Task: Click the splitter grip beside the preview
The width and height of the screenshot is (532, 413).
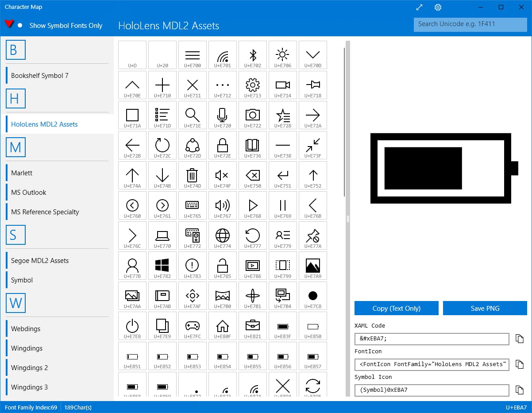Action: [348, 219]
